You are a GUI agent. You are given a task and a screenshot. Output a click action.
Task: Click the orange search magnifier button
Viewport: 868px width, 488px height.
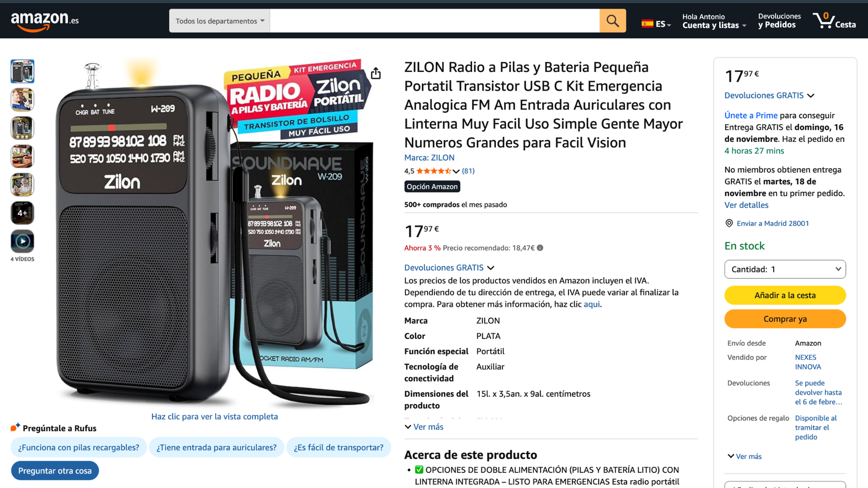click(x=613, y=21)
